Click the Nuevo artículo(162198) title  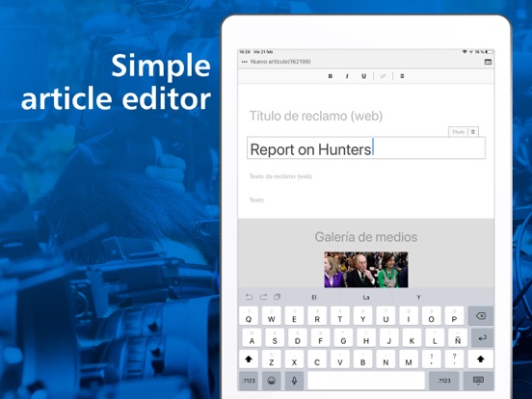tap(280, 62)
